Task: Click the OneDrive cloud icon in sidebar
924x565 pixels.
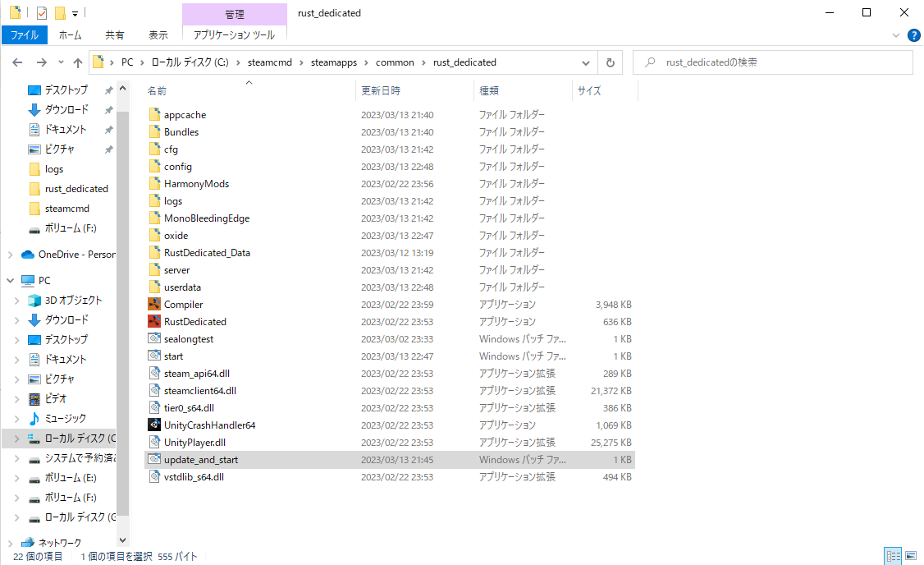Action: pyautogui.click(x=28, y=255)
